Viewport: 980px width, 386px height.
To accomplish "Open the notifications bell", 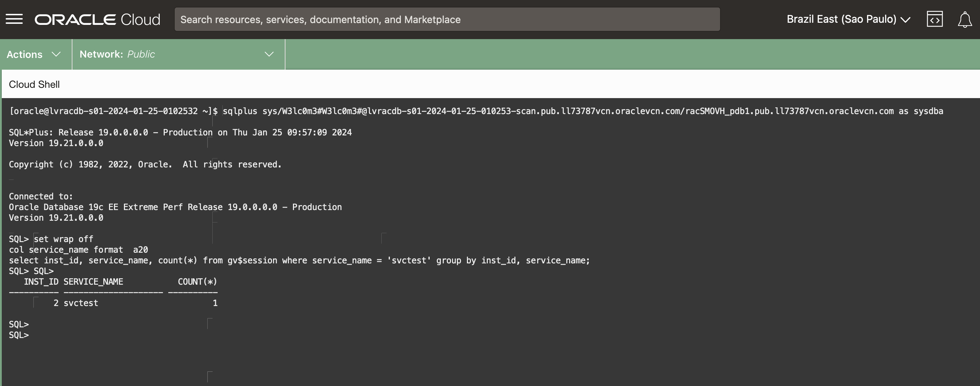I will pyautogui.click(x=964, y=20).
